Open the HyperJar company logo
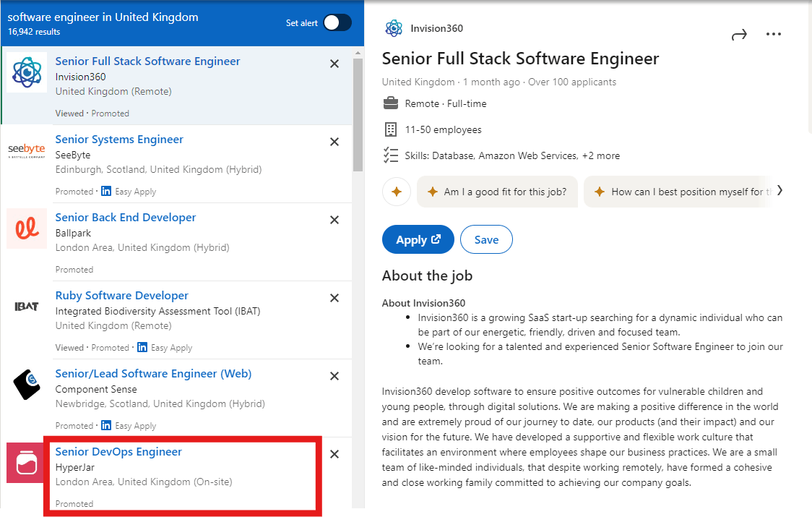 click(26, 463)
